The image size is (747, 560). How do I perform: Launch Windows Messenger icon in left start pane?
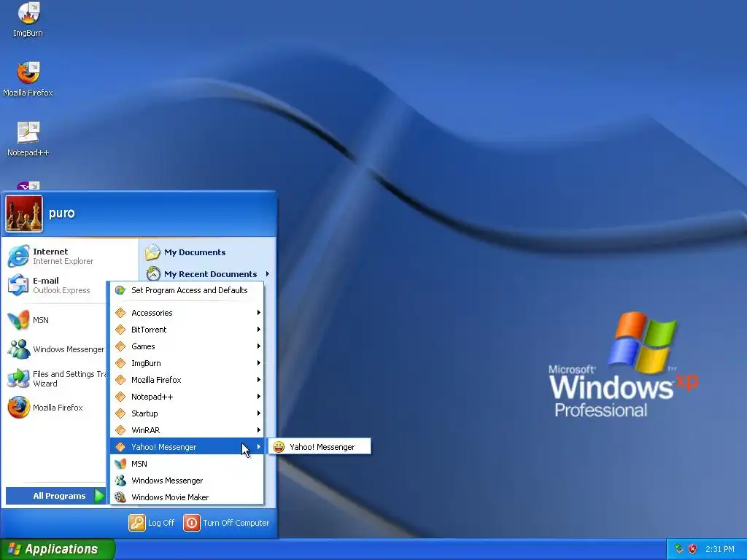pos(18,349)
